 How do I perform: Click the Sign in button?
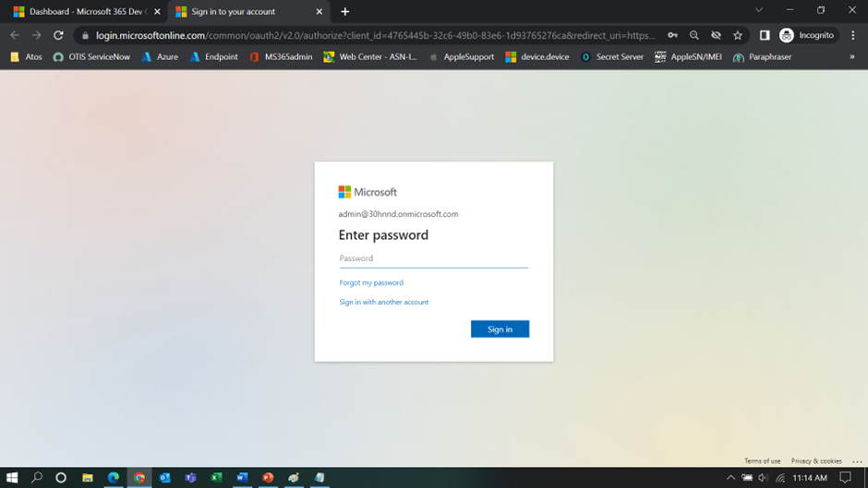tap(500, 329)
